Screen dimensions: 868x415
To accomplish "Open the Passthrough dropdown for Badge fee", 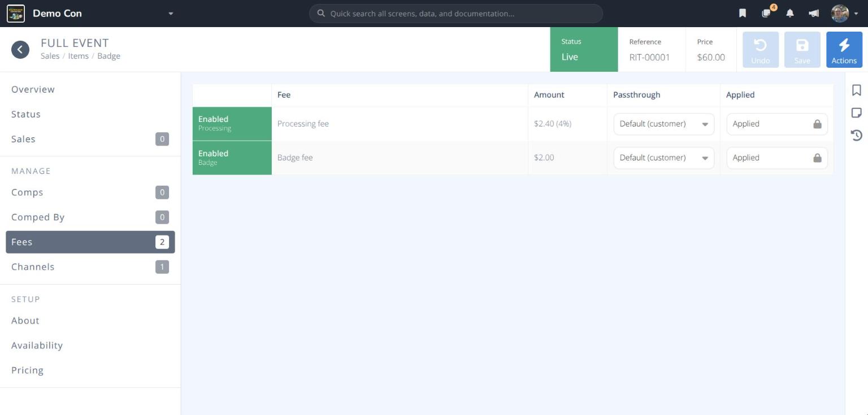I will (x=664, y=158).
